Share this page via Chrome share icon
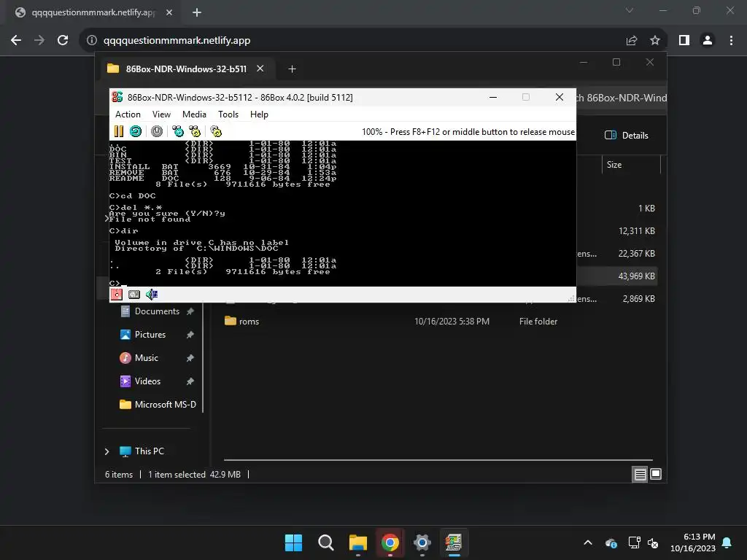Viewport: 747px width, 560px height. tap(632, 41)
